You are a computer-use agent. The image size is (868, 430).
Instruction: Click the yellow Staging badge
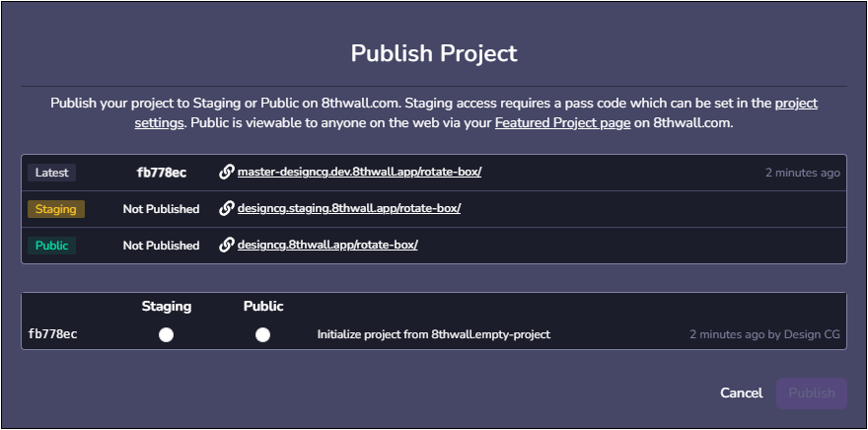click(x=56, y=209)
